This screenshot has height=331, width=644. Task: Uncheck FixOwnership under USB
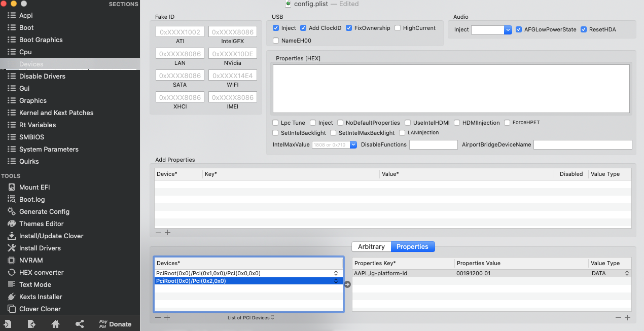349,28
